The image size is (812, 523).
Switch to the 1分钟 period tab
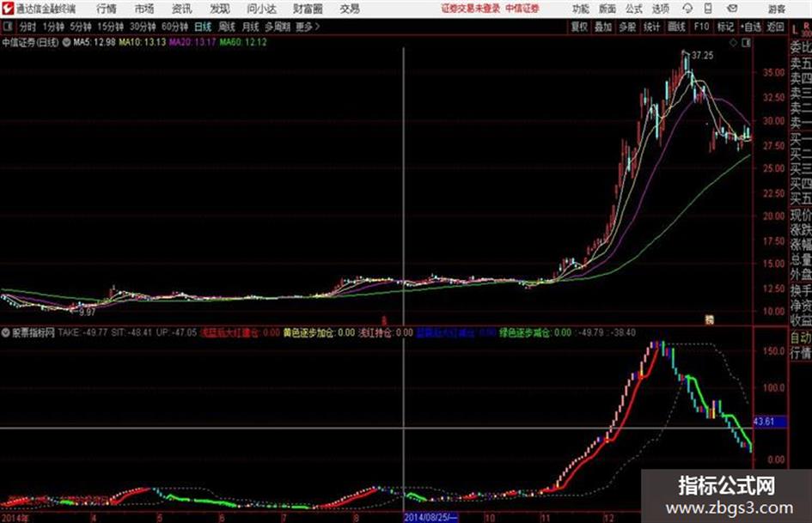pos(52,27)
